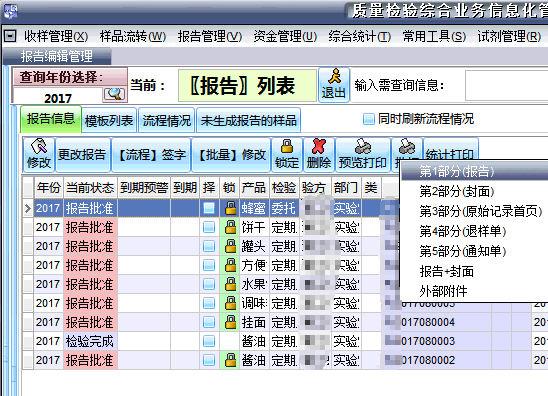Image resolution: width=548 pixels, height=396 pixels.
Task: Open the 资金管理(U) menu
Action: 285,36
